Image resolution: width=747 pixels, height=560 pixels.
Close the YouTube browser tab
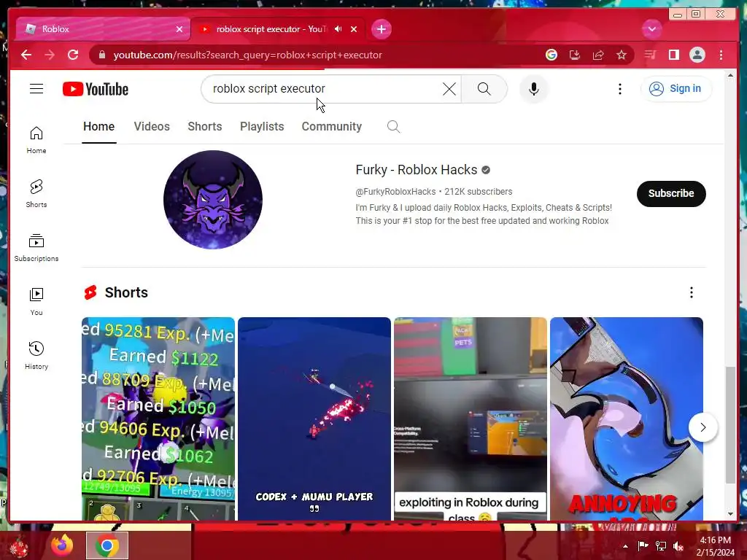point(354,29)
